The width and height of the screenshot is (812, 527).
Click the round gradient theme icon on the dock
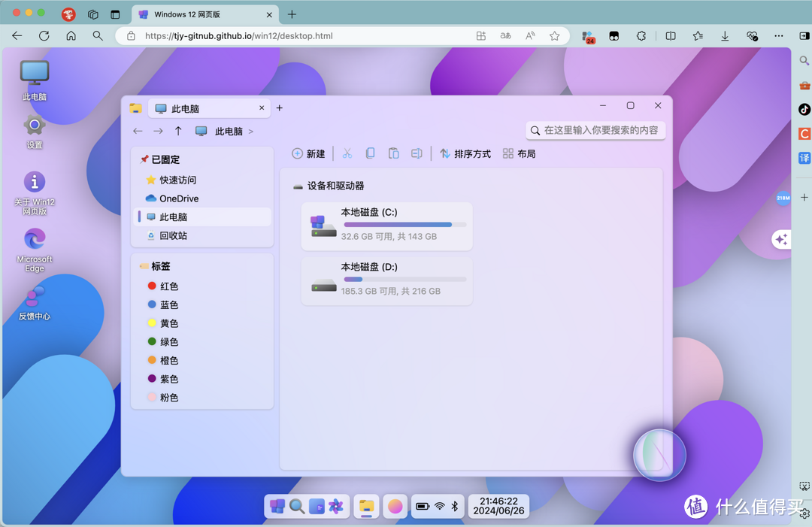point(395,506)
